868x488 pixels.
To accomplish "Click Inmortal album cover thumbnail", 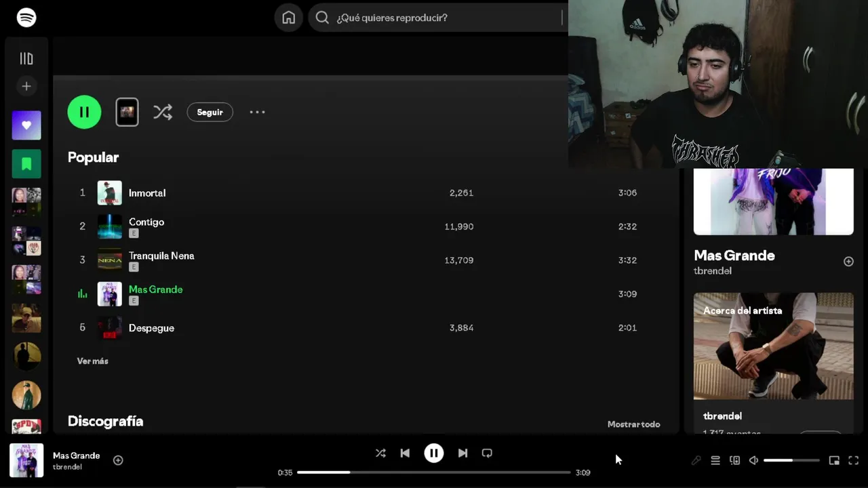I will [109, 193].
